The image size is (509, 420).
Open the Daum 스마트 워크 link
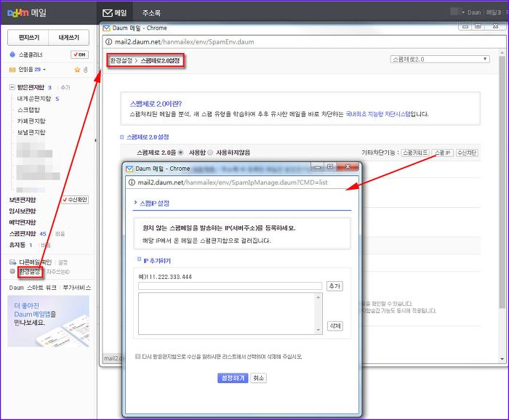click(x=33, y=287)
